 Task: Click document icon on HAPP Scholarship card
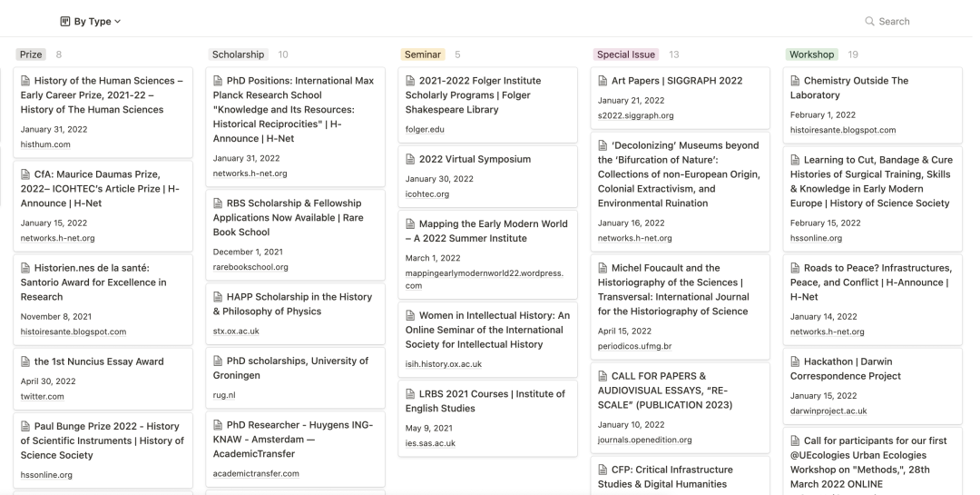[218, 297]
